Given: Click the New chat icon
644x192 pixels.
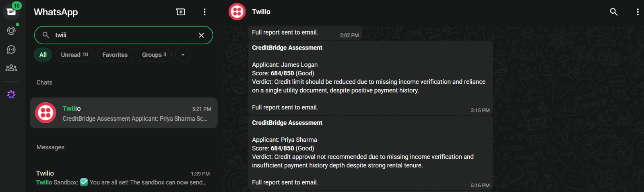Looking at the screenshot, I should [x=181, y=12].
